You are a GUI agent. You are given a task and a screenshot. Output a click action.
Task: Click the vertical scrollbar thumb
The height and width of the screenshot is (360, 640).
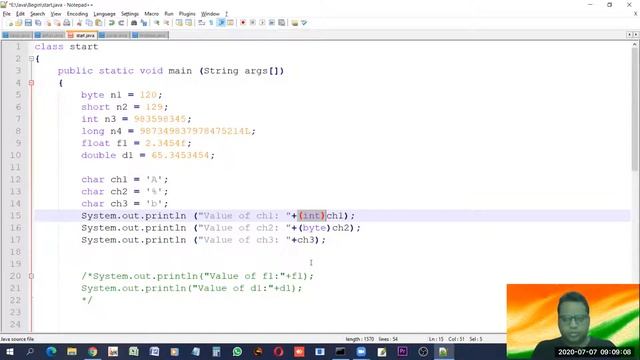635,110
